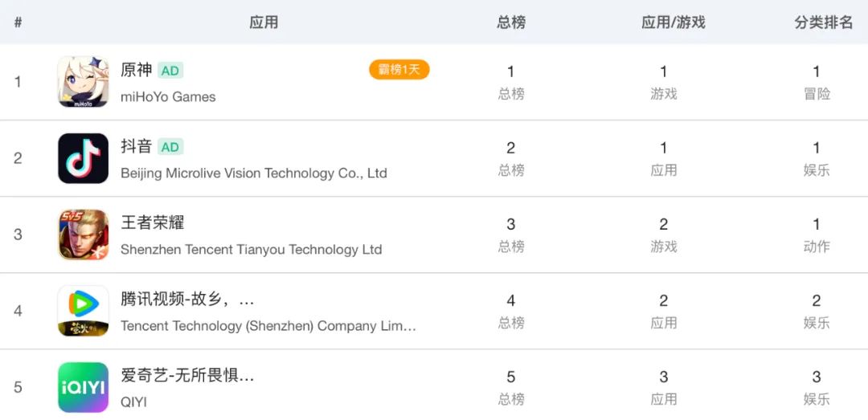868x420 pixels.
Task: Click the iQIYI app icon
Action: (x=83, y=387)
